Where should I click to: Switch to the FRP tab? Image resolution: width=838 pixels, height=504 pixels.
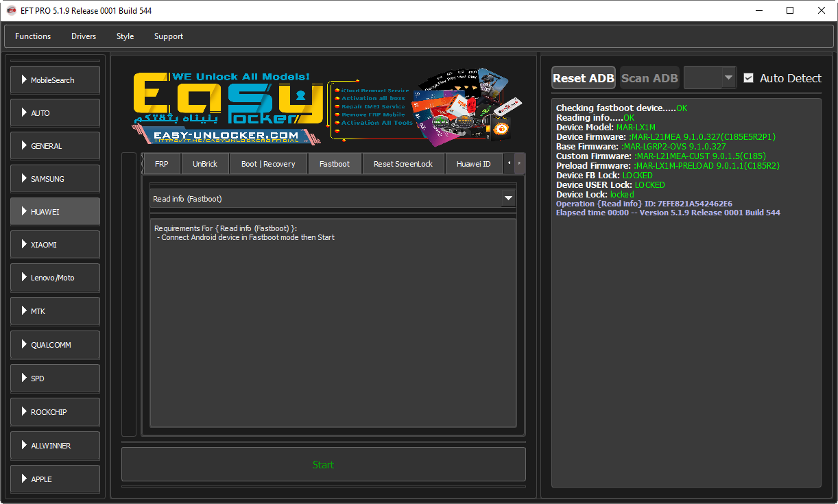(x=161, y=164)
